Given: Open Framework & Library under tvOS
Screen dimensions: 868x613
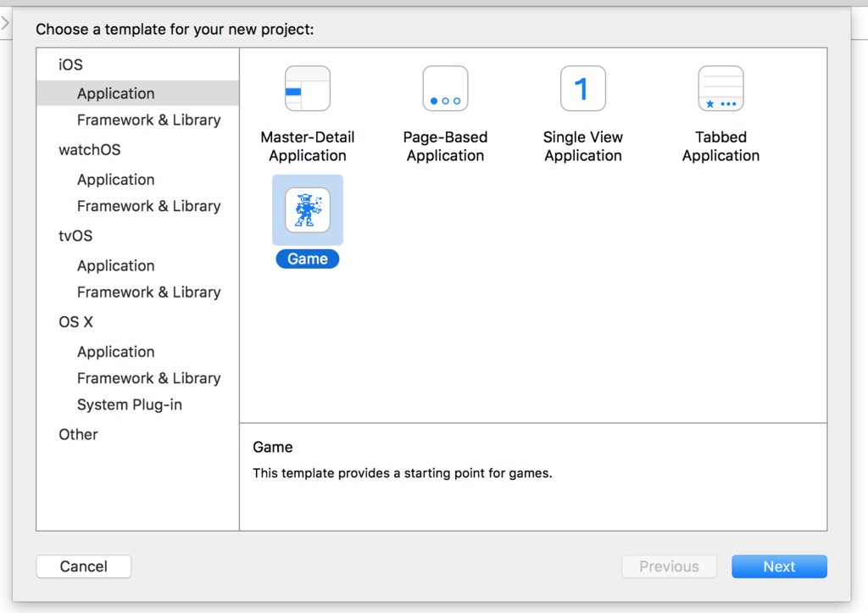Looking at the screenshot, I should pyautogui.click(x=148, y=292).
